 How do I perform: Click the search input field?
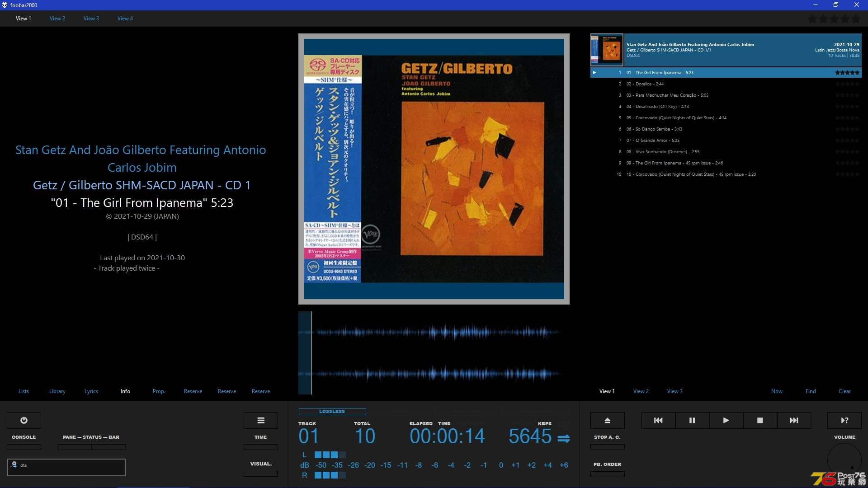click(x=66, y=467)
